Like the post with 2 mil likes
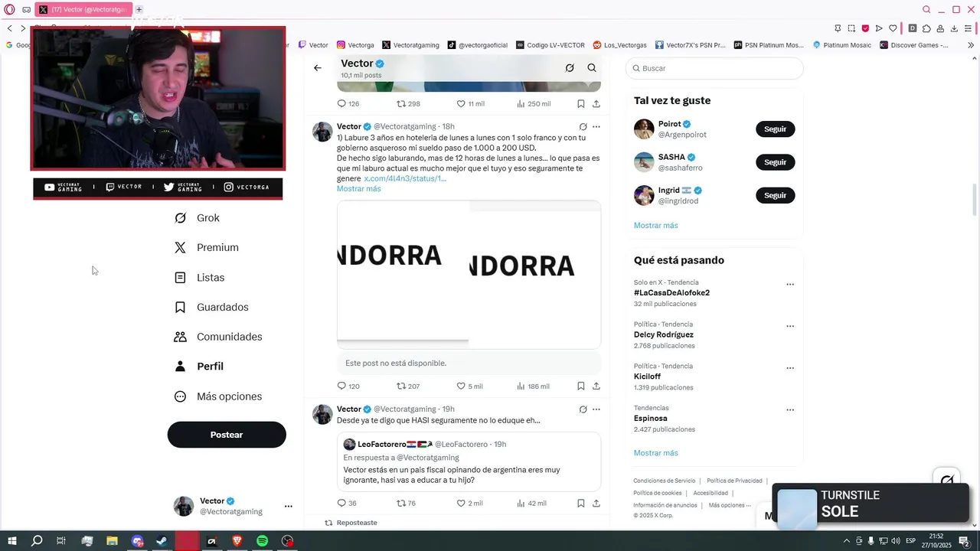 click(x=469, y=504)
